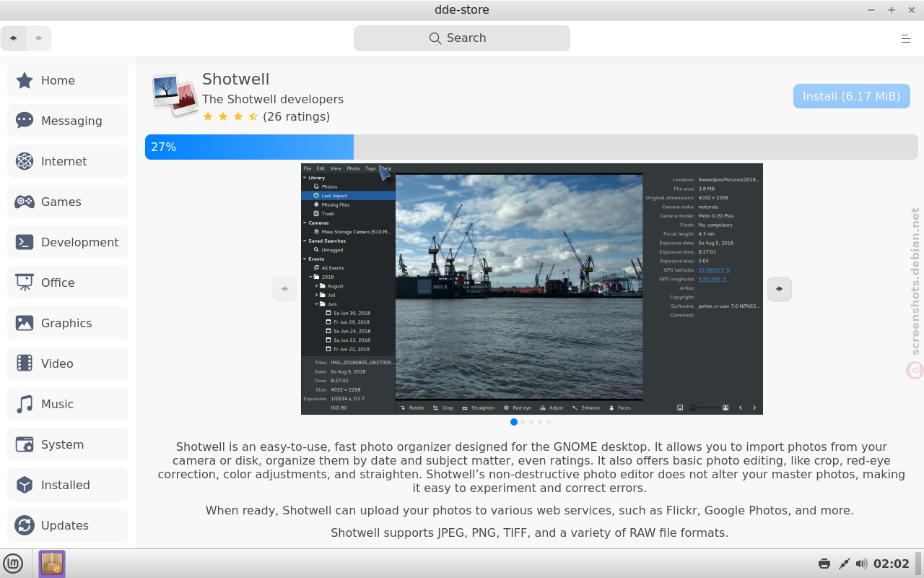Click the dde-store taskbar icon
Viewport: 924px width, 578px height.
click(x=52, y=564)
